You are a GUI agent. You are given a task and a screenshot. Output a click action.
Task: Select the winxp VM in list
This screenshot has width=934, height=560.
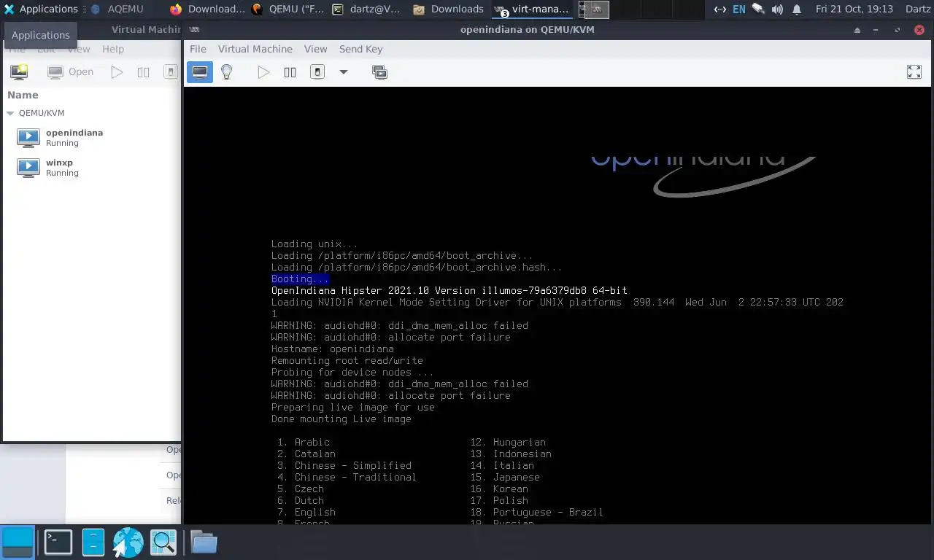[91, 168]
